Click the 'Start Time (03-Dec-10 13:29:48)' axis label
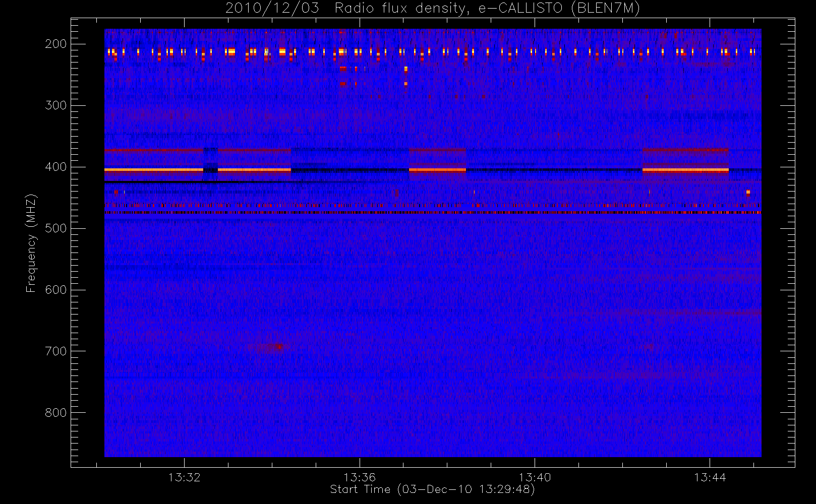816x504 pixels. pos(432,489)
